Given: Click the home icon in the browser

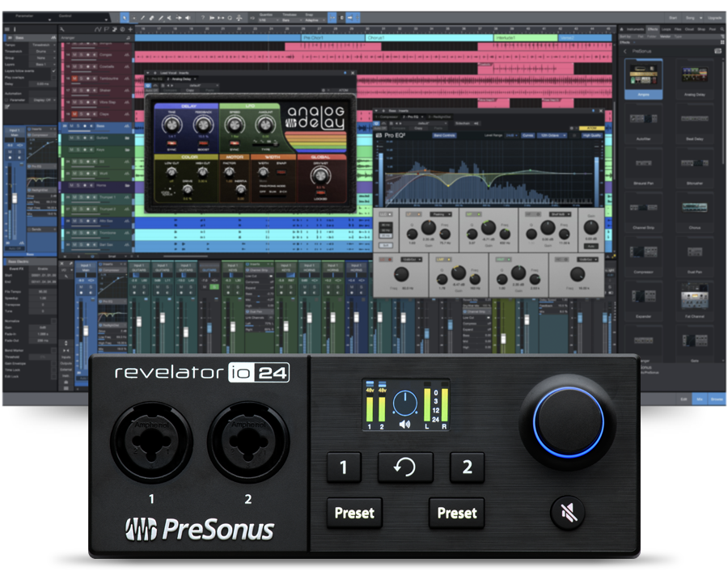Looking at the screenshot, I should 621,29.
